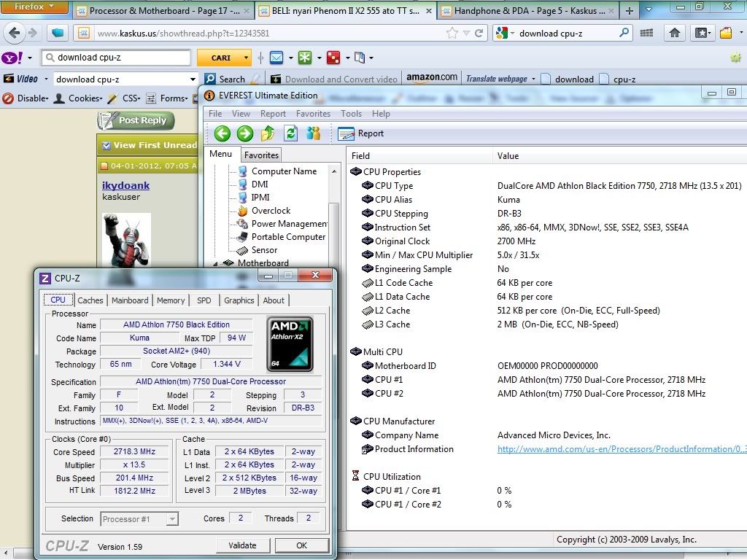Collapse Motherboard node in EVEREST tree
This screenshot has height=560, width=747.
click(215, 263)
